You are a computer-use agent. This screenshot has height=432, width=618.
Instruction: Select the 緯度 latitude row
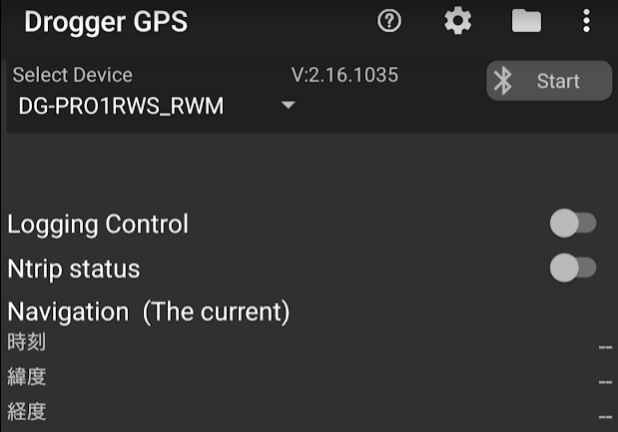309,377
